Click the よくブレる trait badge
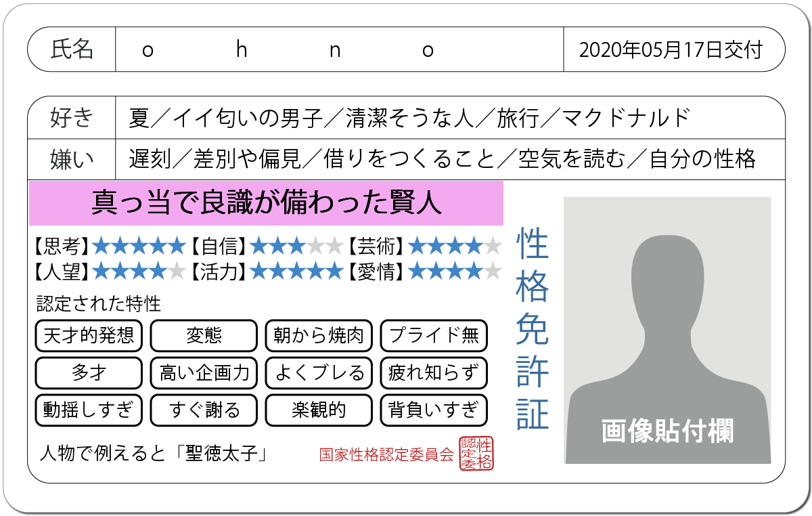The width and height of the screenshot is (812, 516). (319, 373)
